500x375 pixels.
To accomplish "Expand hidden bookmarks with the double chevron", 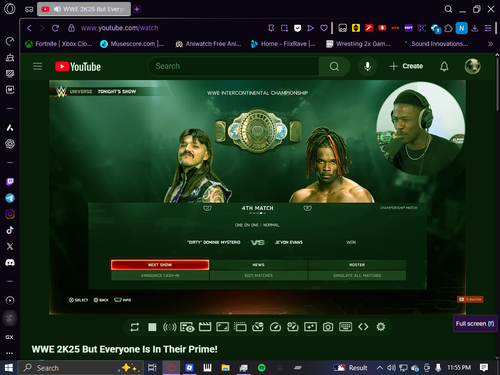I will (490, 44).
